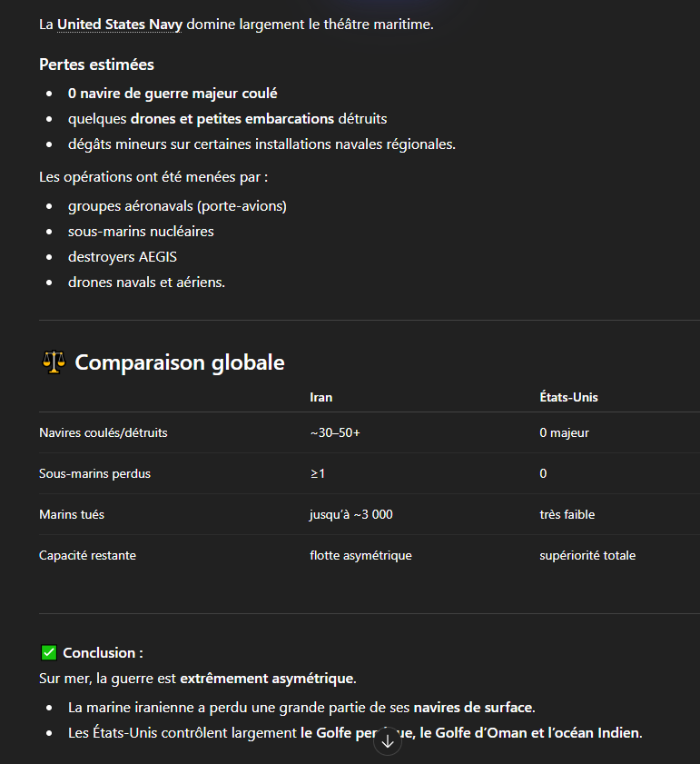Click the Conclusion label text

coord(103,652)
